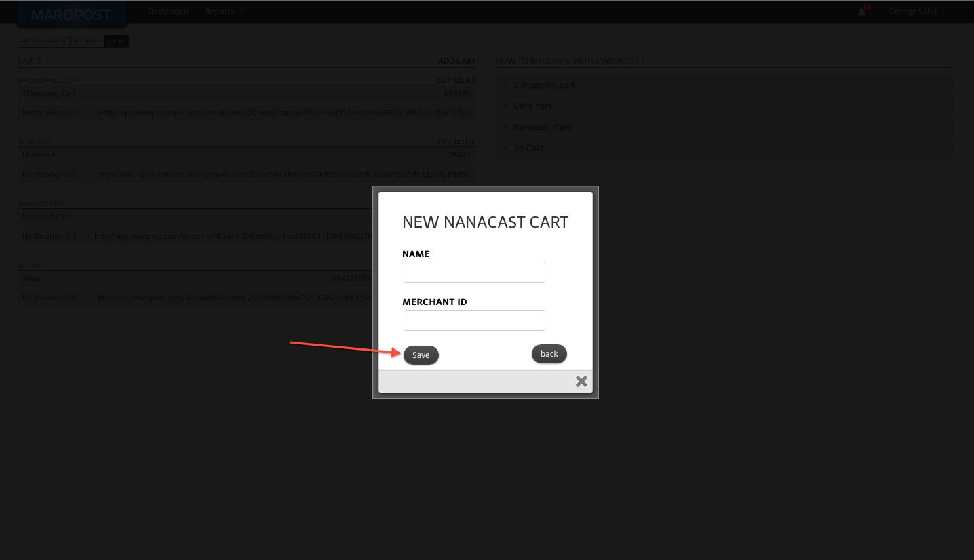Expand the 1Shopping cart integration section
Screen dimensions: 974x560
[544, 85]
